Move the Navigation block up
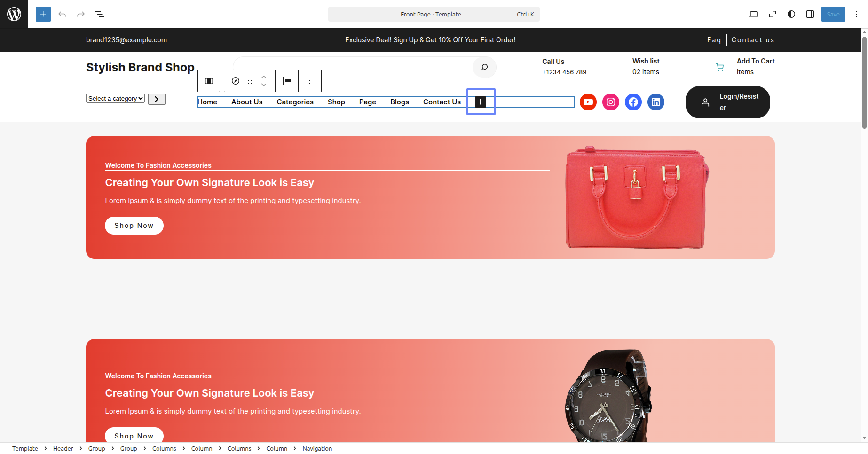 tap(264, 77)
